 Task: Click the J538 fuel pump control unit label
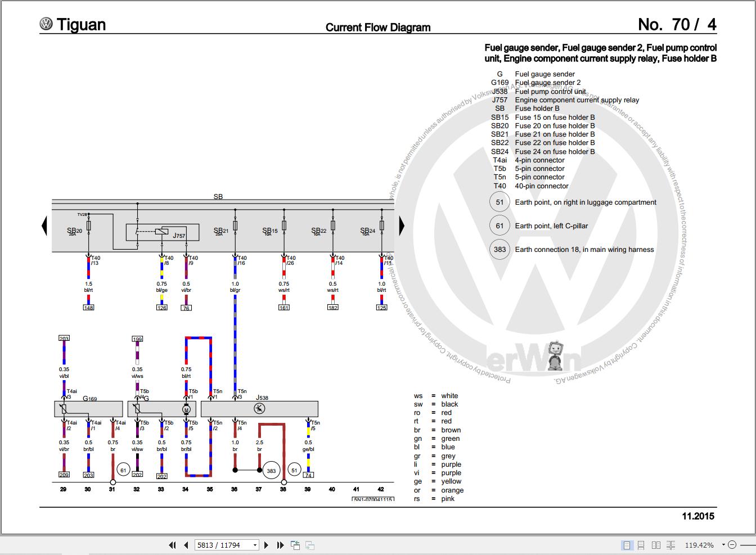(262, 398)
